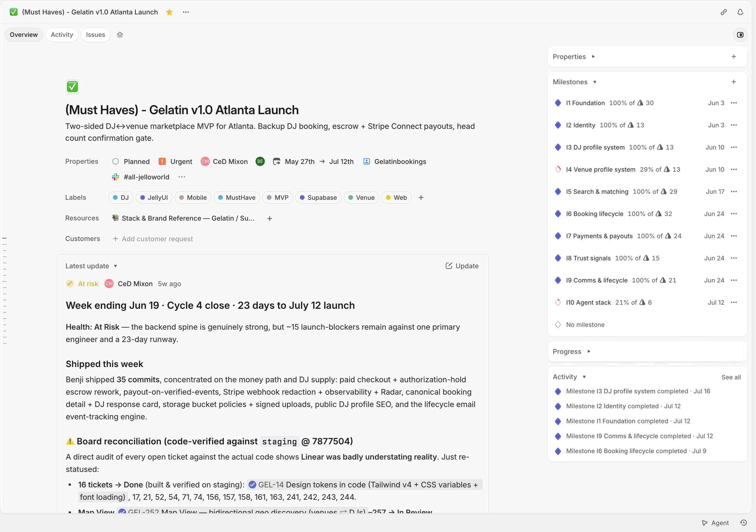The height and width of the screenshot is (532, 756).
Task: Open the GEL-14 Design tokens issue link
Action: tap(365, 485)
